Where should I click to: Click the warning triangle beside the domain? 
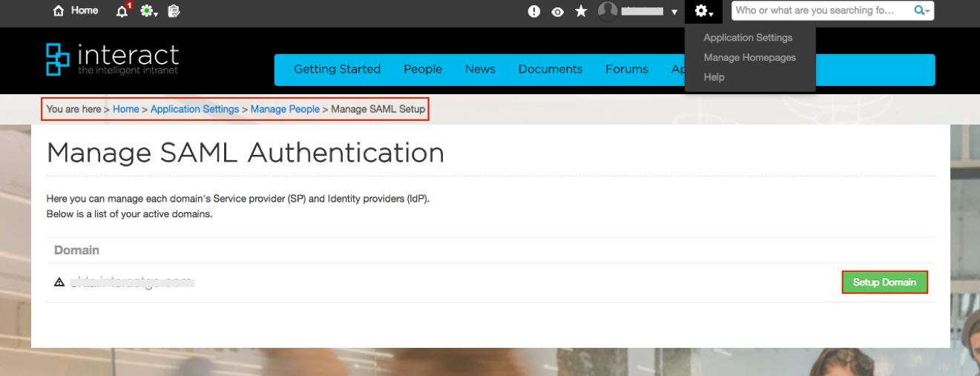coord(59,283)
